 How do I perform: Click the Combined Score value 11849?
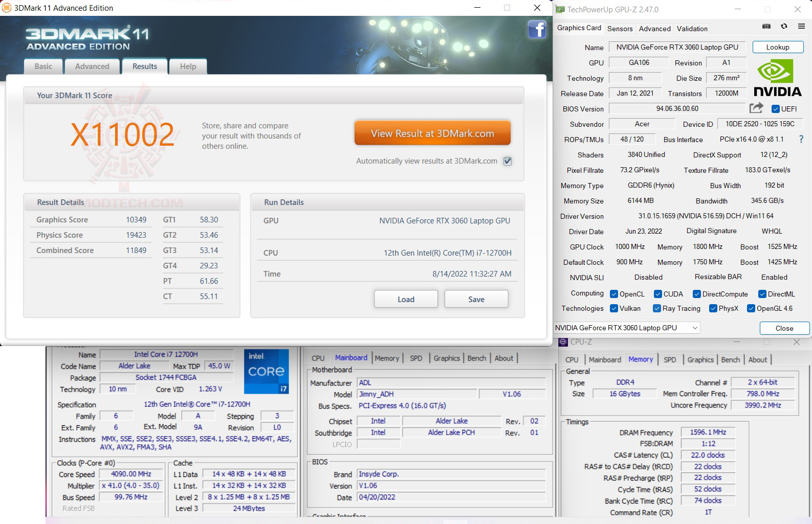[136, 250]
